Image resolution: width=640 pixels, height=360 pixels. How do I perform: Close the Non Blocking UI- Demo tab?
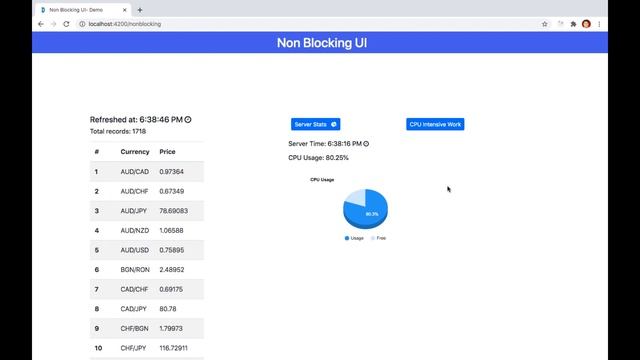[124, 10]
